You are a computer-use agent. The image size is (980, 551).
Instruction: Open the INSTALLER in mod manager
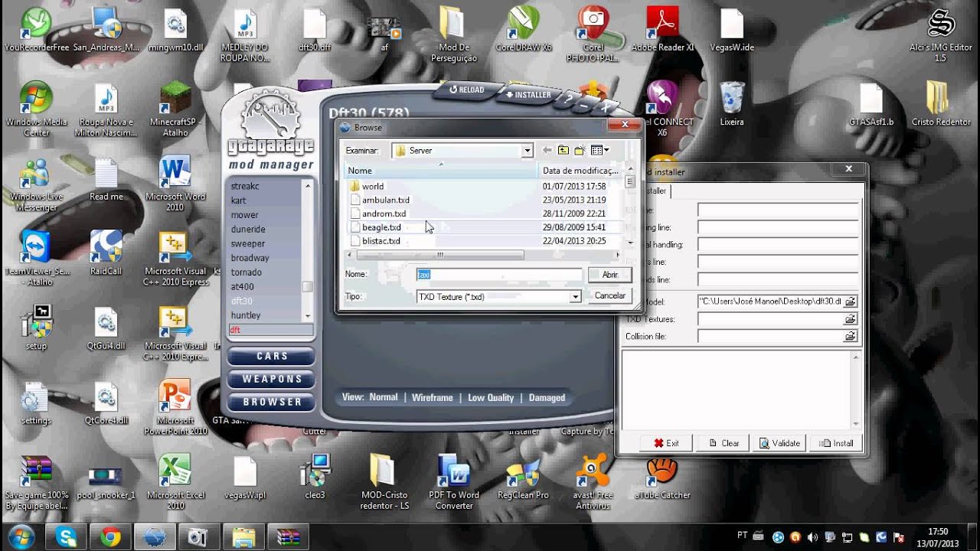528,95
